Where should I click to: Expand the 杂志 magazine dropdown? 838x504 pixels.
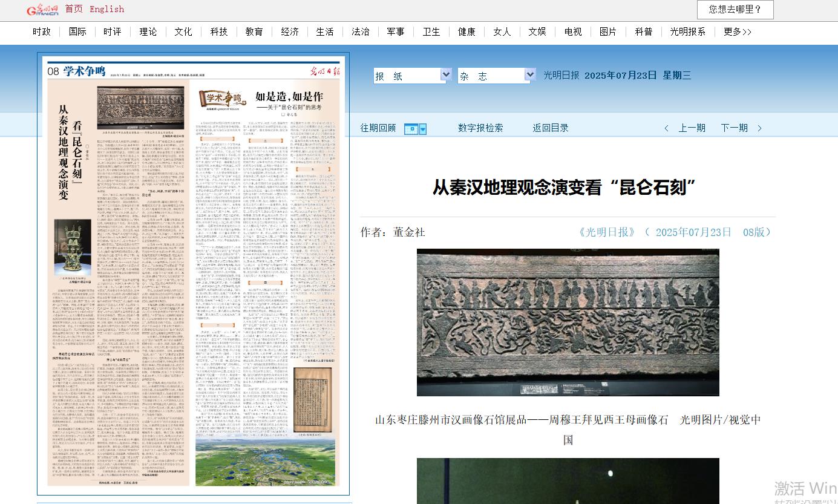530,75
